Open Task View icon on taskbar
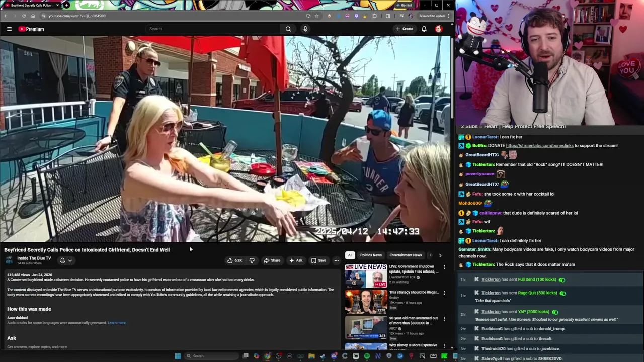Screen dimensions: 644x362 [245, 356]
